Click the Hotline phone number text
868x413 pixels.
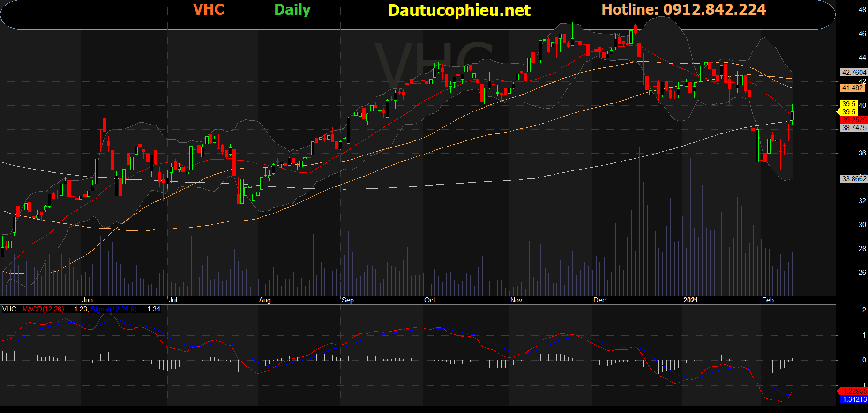point(683,9)
